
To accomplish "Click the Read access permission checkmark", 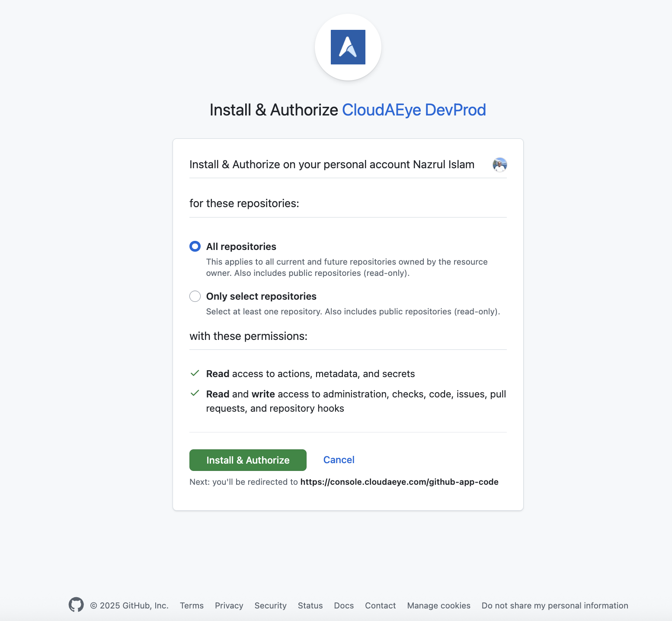I will tap(195, 373).
